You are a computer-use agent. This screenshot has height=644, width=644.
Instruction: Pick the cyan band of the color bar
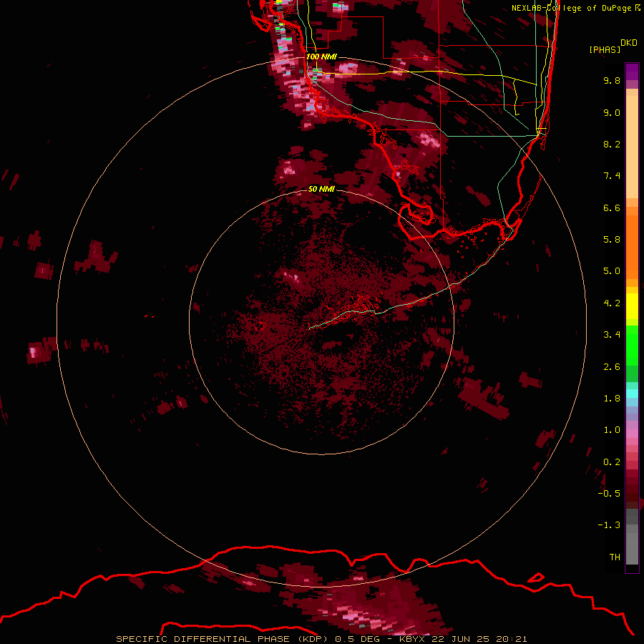coord(632,394)
